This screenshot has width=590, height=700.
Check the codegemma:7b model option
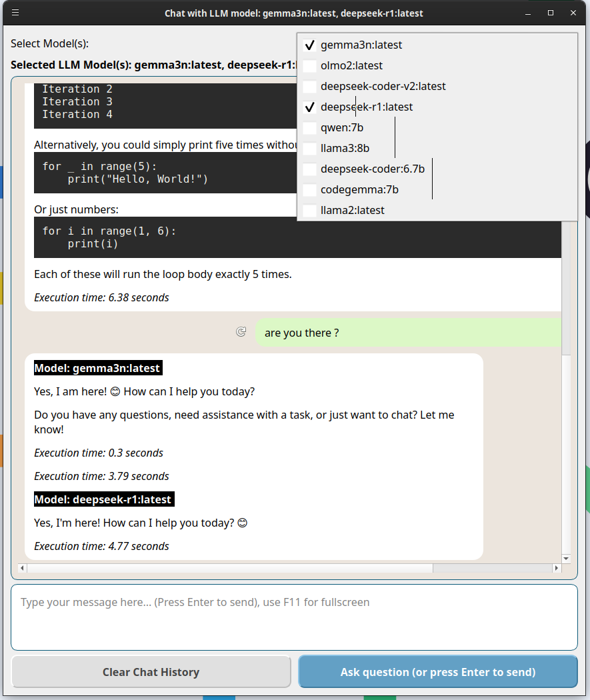coord(309,190)
